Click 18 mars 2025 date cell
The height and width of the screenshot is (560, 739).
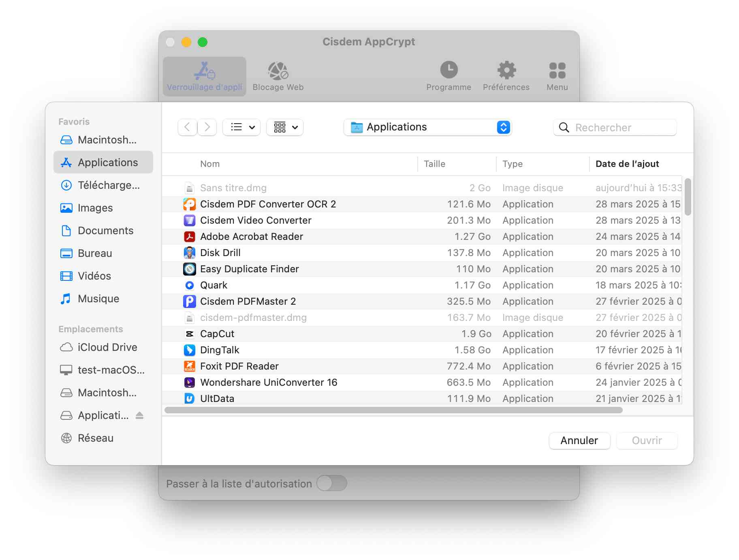639,285
